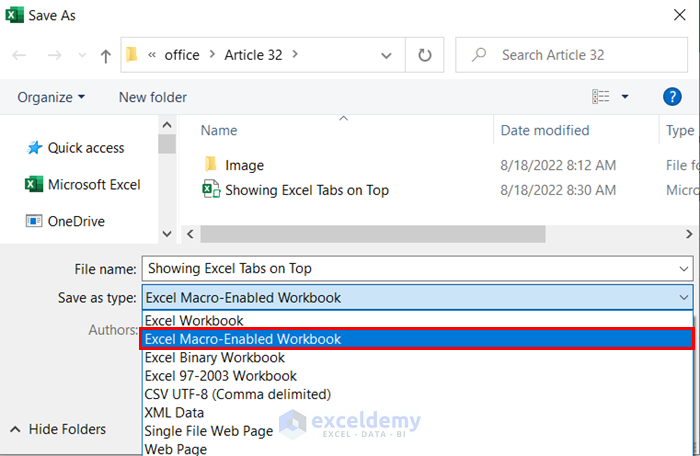Screen dimensions: 700x456
Task: Open the address bar history dropdown
Action: (x=386, y=55)
